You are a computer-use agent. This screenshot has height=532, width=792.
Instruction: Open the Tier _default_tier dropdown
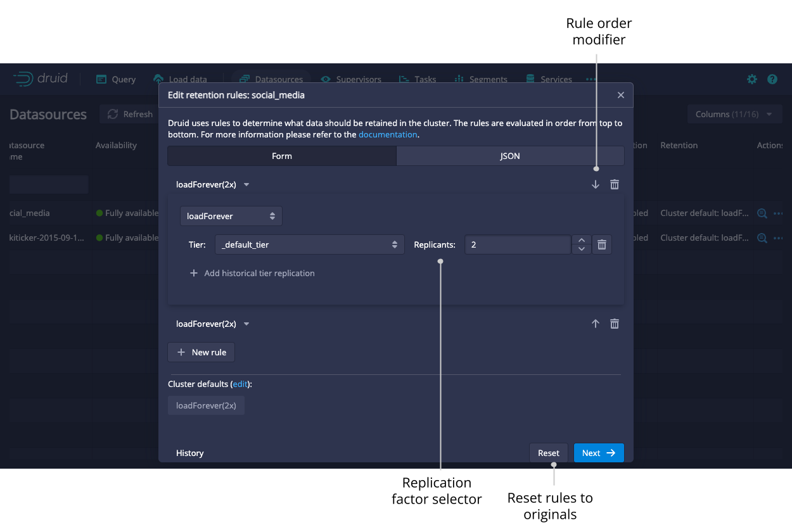[309, 244]
